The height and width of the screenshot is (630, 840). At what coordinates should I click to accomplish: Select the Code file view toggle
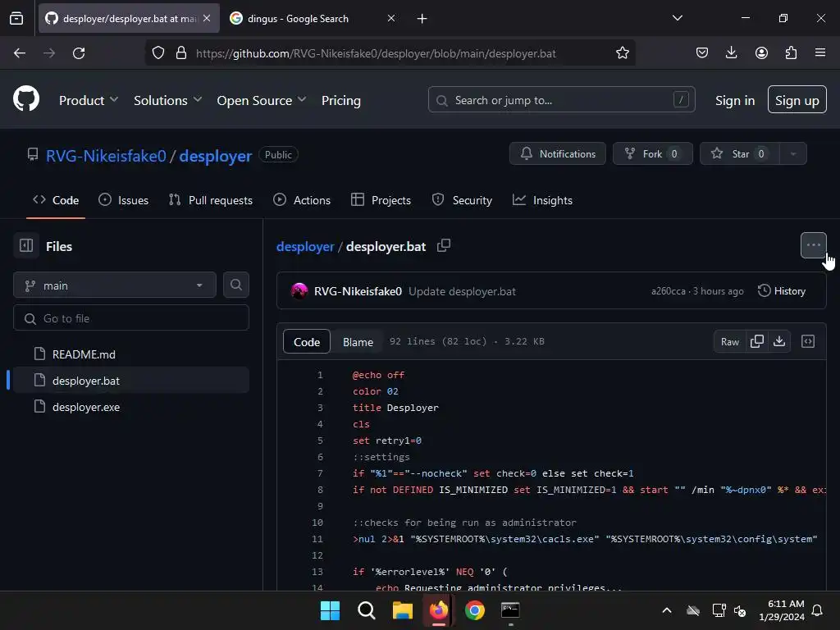307,342
